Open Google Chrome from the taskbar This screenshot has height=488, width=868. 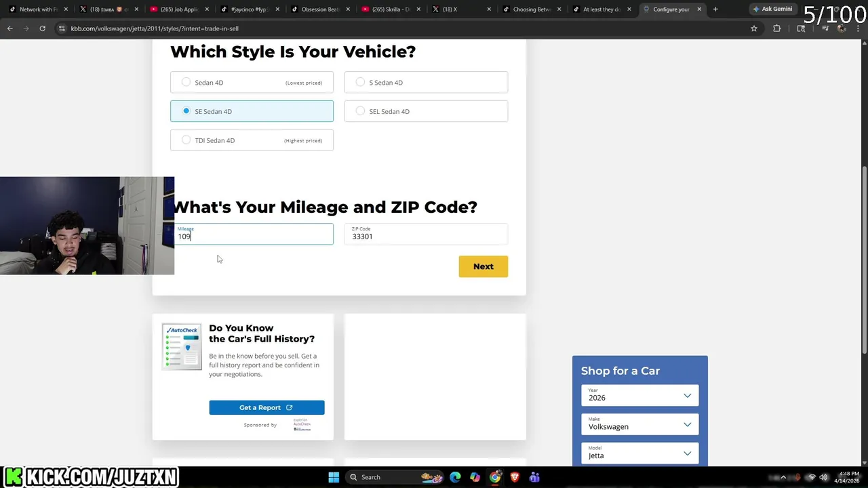click(x=495, y=477)
